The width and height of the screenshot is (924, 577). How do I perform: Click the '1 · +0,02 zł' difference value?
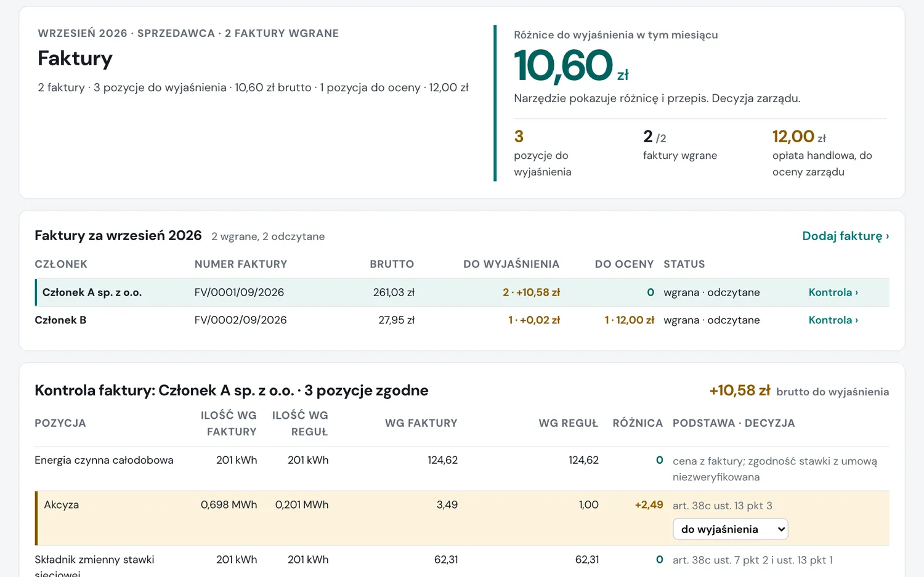533,320
